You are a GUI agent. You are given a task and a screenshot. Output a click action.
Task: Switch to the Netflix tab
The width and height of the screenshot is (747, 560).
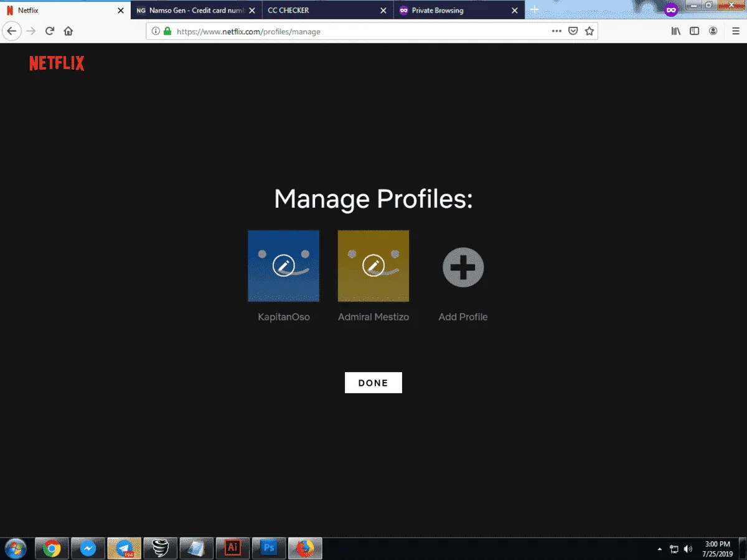[x=65, y=11]
